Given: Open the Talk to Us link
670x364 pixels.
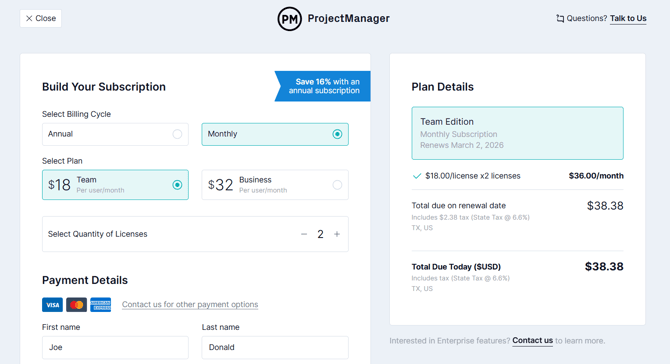Looking at the screenshot, I should [x=628, y=18].
